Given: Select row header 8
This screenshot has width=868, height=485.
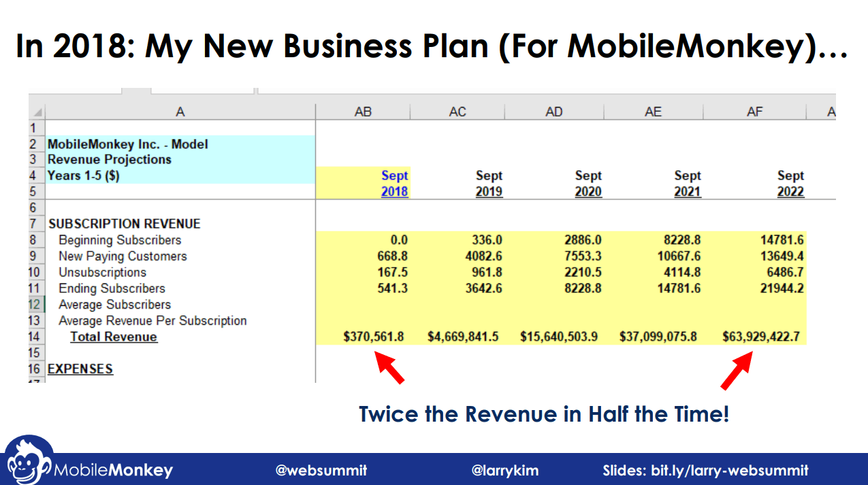Looking at the screenshot, I should tap(37, 240).
